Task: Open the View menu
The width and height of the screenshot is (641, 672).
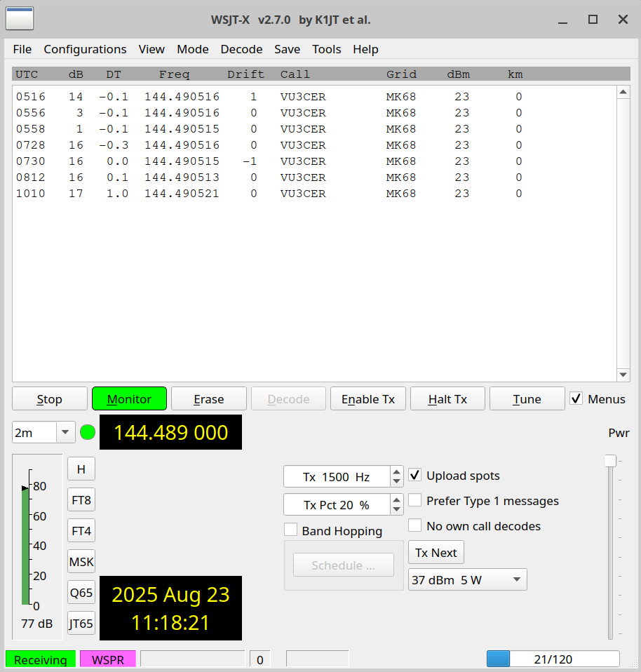Action: (x=151, y=49)
